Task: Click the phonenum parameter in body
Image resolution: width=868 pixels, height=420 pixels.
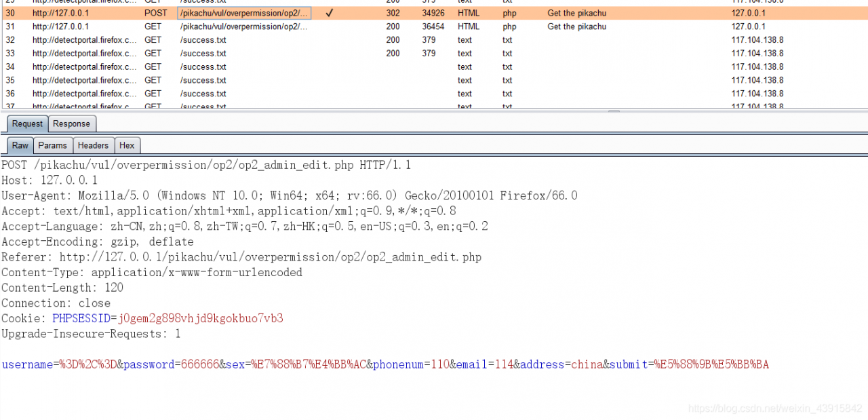Action: [411, 364]
